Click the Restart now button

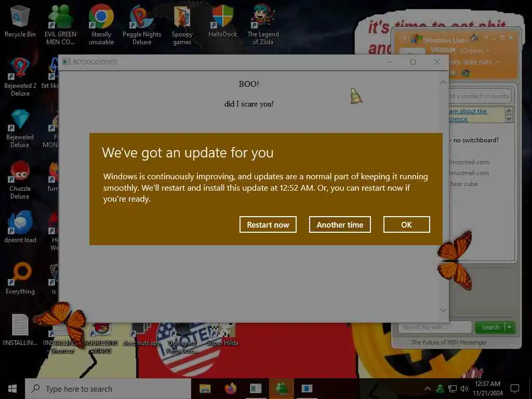[x=268, y=224]
